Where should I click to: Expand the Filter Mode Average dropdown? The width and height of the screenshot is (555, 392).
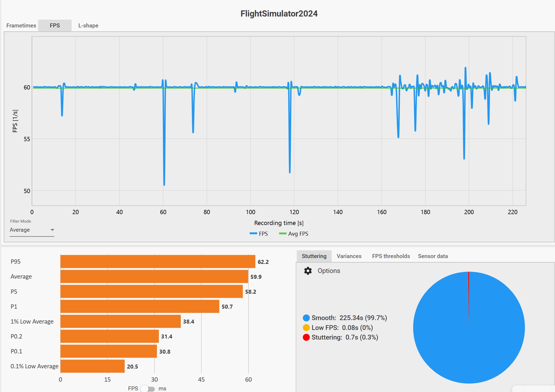[x=32, y=230]
